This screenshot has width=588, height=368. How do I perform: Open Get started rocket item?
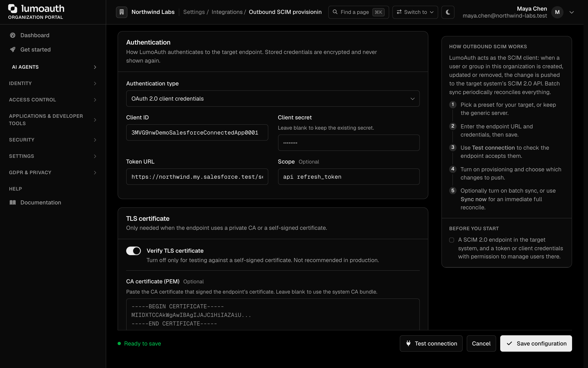coord(36,50)
